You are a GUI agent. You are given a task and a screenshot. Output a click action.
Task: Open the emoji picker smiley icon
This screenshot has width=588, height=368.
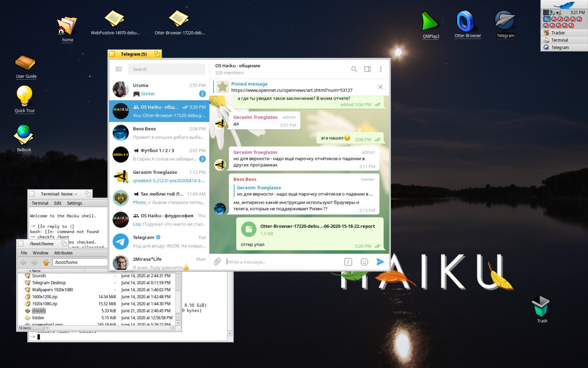(x=364, y=262)
